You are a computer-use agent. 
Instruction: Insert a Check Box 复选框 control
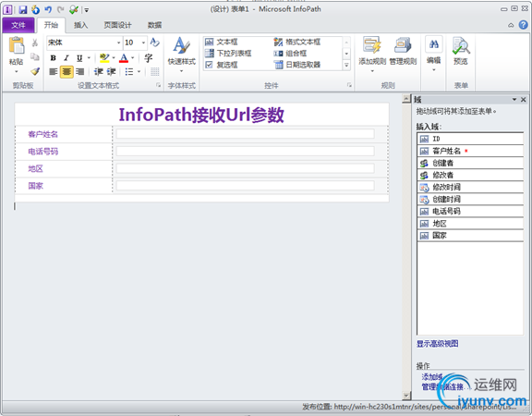[x=222, y=65]
